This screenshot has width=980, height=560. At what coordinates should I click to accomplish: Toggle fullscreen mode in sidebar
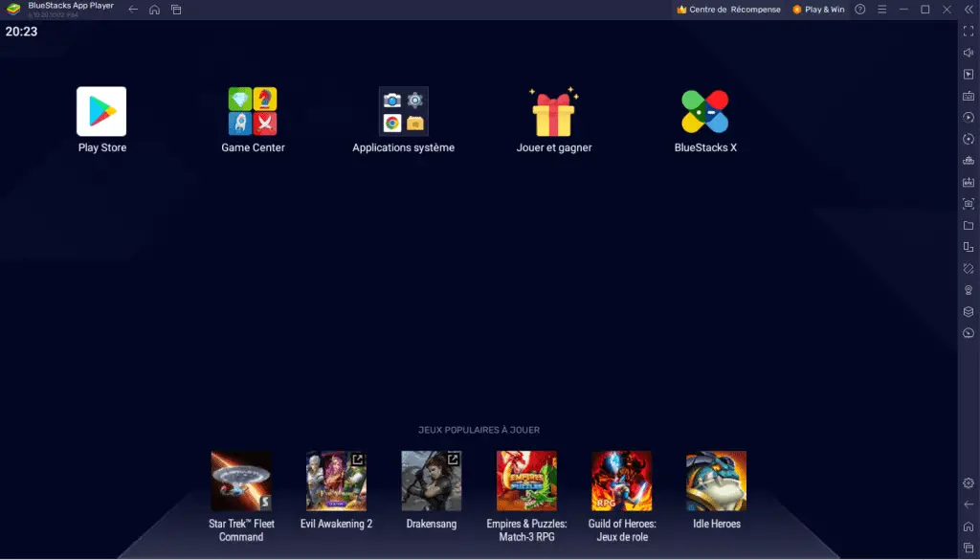click(x=969, y=32)
